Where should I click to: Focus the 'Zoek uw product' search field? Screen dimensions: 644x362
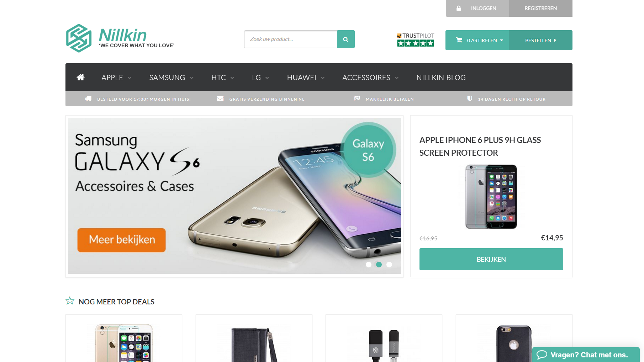[291, 39]
